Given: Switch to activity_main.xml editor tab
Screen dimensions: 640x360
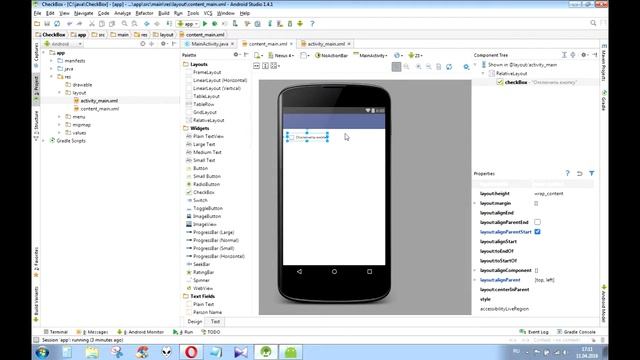Looking at the screenshot, I should 326,44.
